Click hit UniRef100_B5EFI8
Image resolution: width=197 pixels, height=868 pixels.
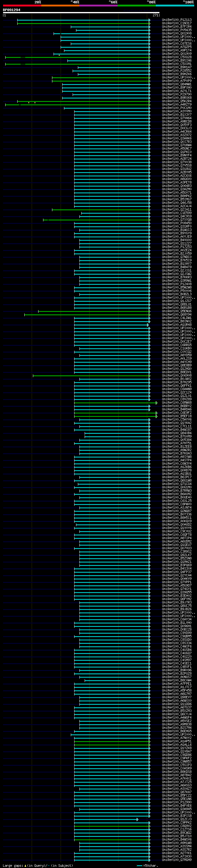(x=177, y=416)
